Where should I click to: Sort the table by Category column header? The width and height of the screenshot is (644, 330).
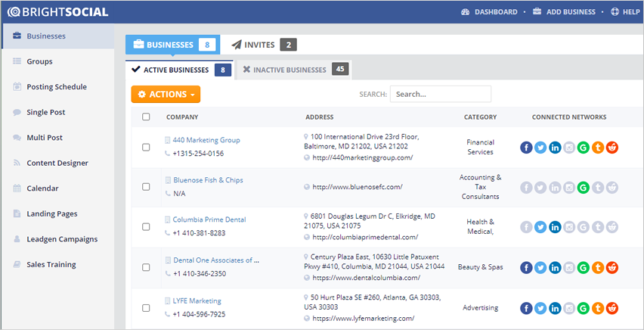480,117
